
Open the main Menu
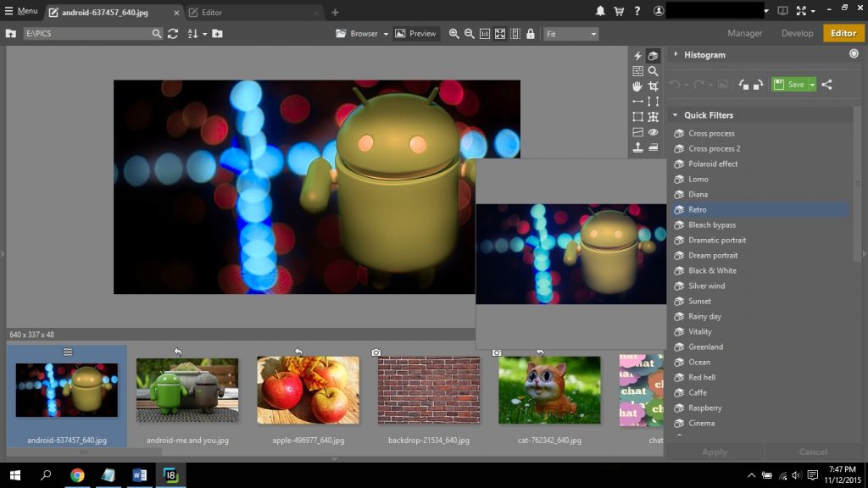(21, 11)
